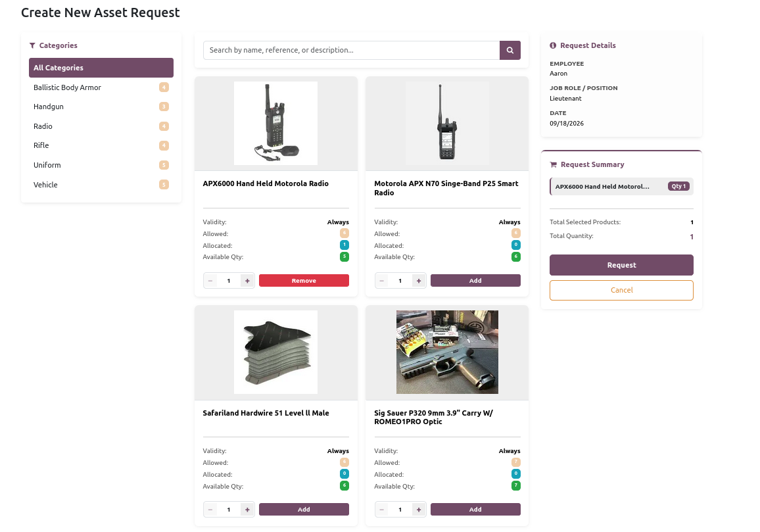
Task: Select All Categories filter
Action: click(101, 68)
